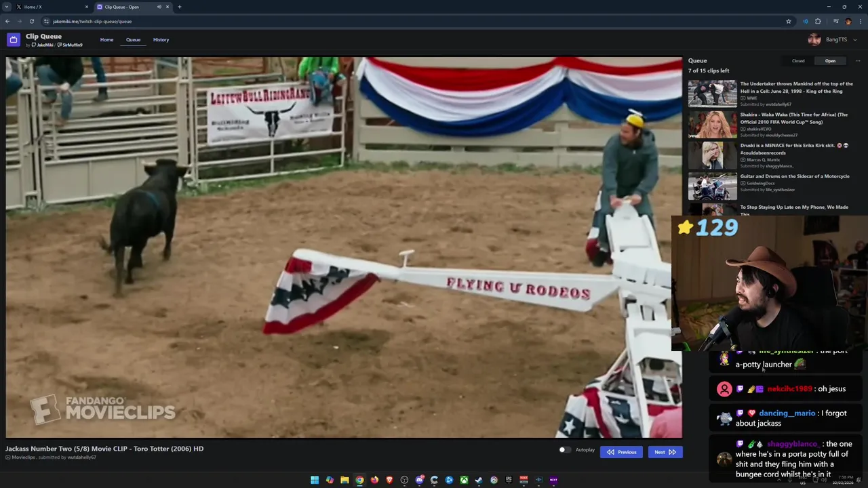This screenshot has width=868, height=488.
Task: Switch to Chrome in the taskbar
Action: tap(359, 480)
